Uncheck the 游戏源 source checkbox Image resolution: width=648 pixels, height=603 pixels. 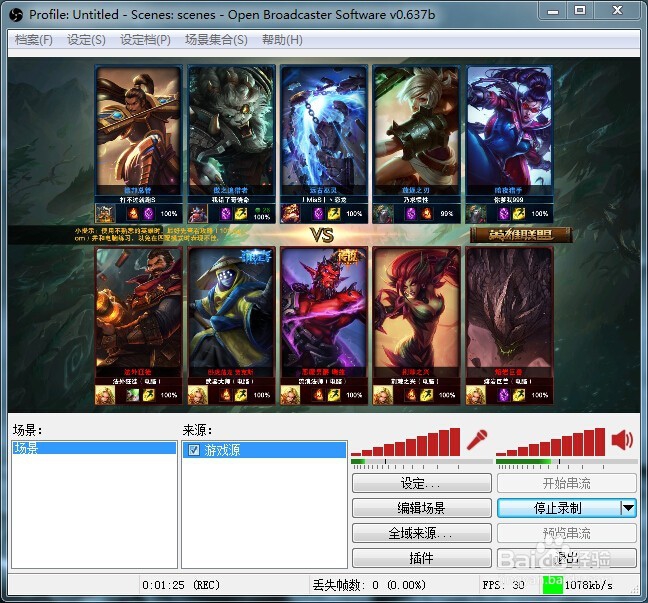click(193, 450)
